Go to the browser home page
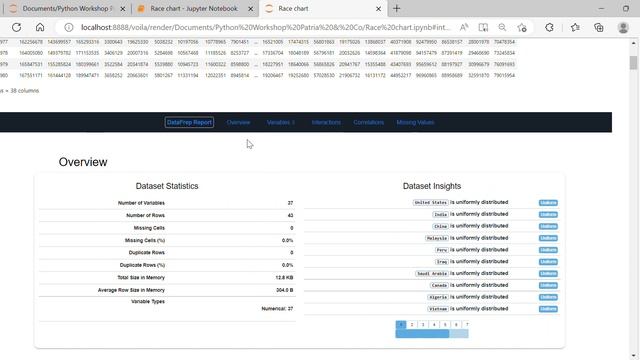Image resolution: width=640 pixels, height=360 pixels. [40, 27]
